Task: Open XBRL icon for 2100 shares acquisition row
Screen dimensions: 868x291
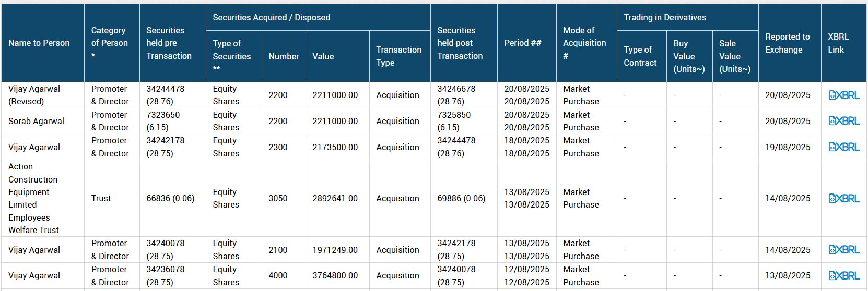Action: [844, 250]
